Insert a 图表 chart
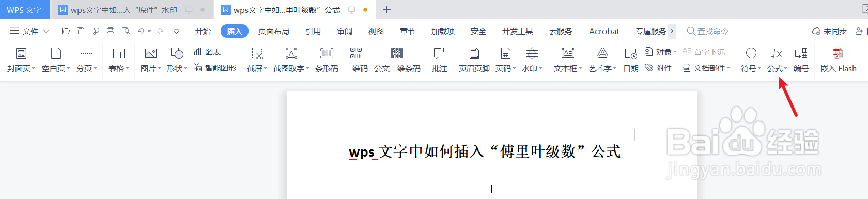The height and width of the screenshot is (199, 868). tap(207, 52)
